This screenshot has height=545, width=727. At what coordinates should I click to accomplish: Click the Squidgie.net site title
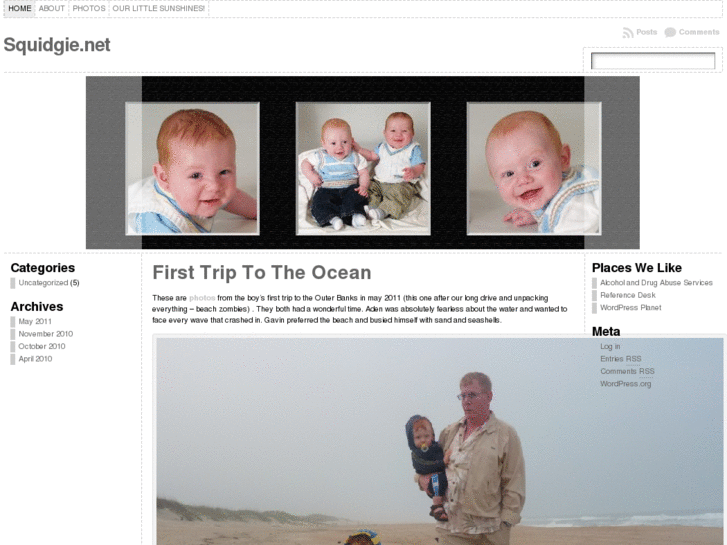(57, 45)
